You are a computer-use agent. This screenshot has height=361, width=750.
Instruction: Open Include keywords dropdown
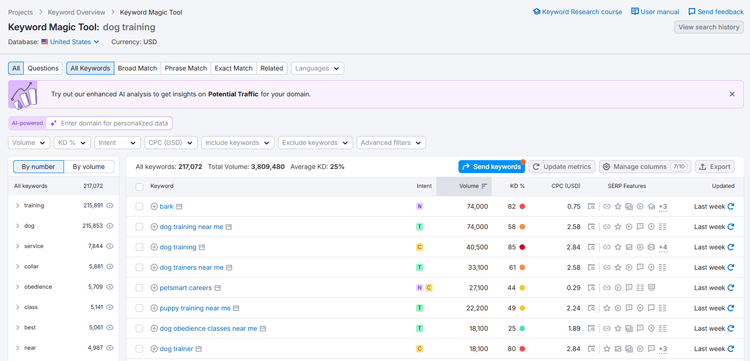(238, 142)
